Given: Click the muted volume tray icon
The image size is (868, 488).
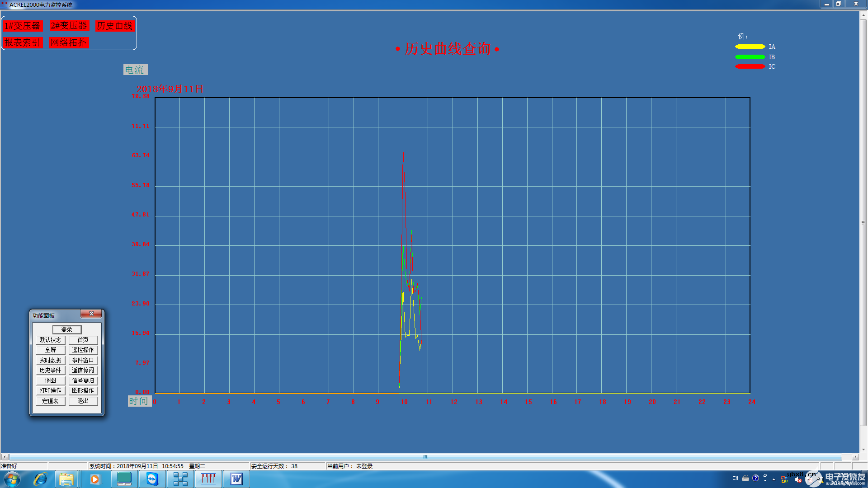Looking at the screenshot, I should click(798, 479).
